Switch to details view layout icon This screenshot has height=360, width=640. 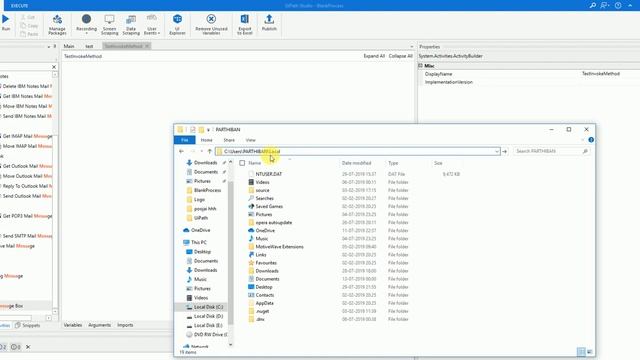pos(581,351)
